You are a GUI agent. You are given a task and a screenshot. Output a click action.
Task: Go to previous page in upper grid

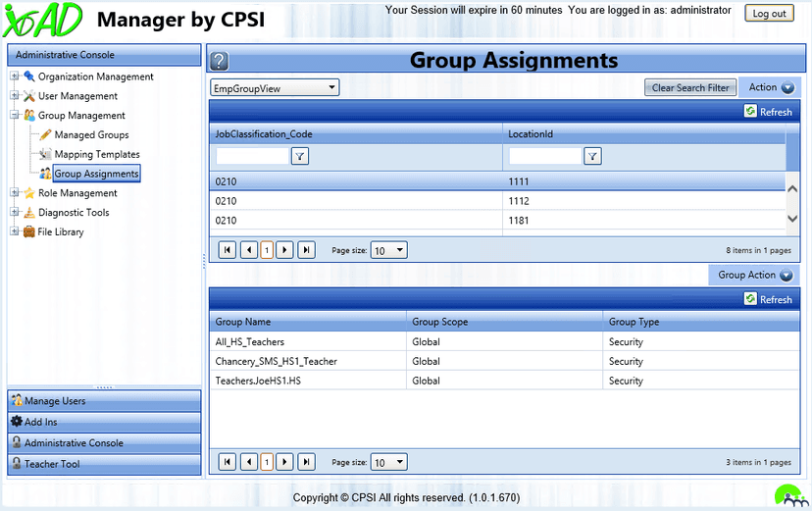pyautogui.click(x=249, y=250)
